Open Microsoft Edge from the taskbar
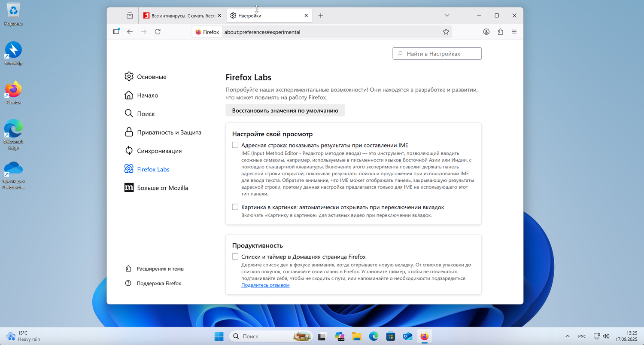Screen dimensions: 644x345 click(x=374, y=336)
